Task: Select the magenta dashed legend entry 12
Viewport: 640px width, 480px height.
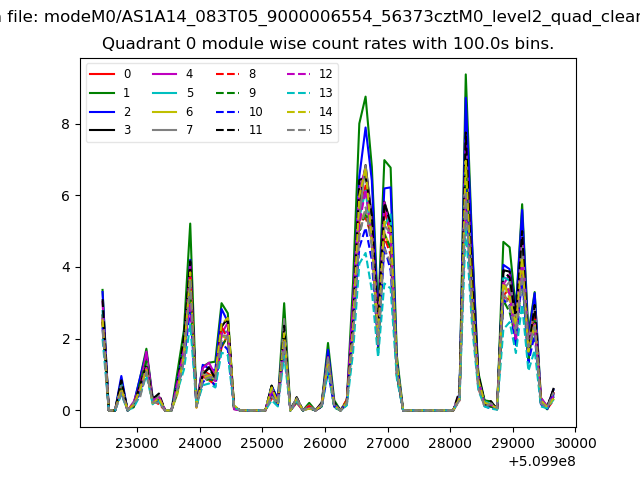Action: 297,74
